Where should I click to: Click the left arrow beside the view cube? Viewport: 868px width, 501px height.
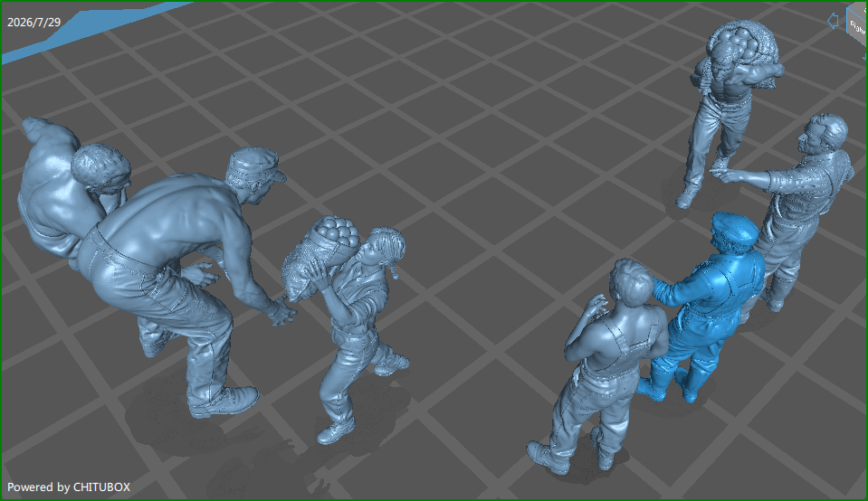point(833,21)
